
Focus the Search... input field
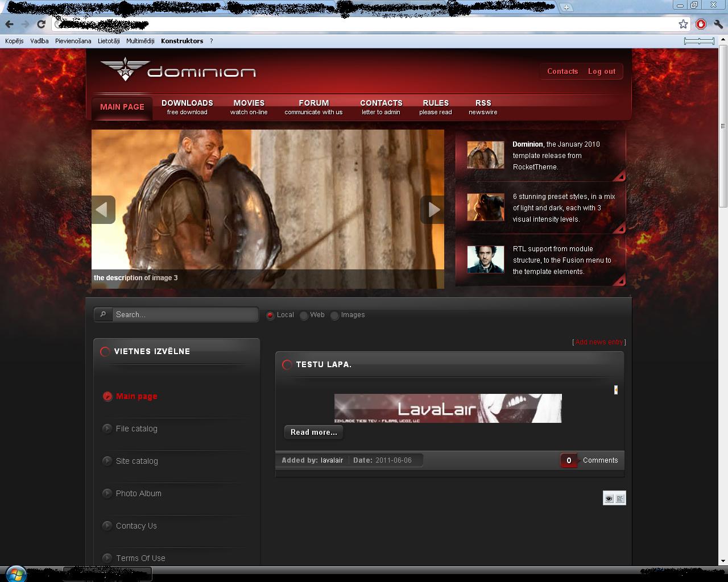[x=185, y=314]
